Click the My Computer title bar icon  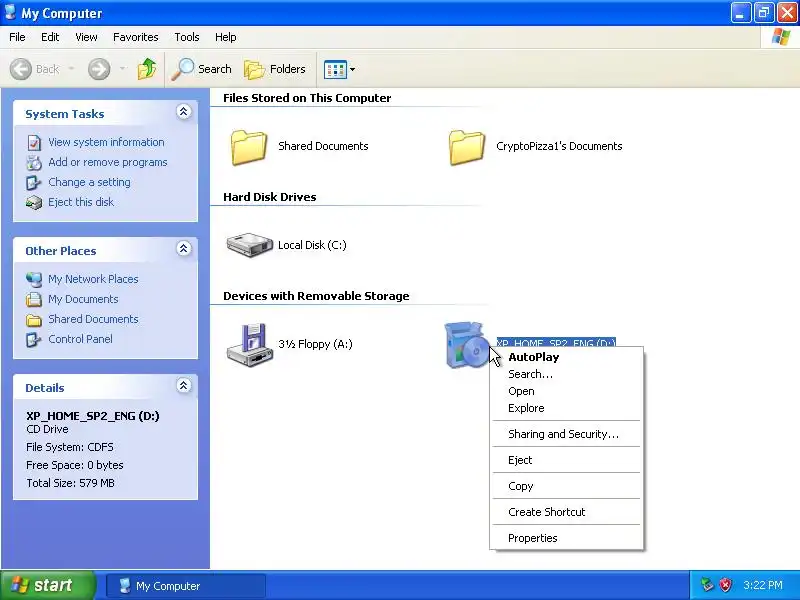(10, 12)
